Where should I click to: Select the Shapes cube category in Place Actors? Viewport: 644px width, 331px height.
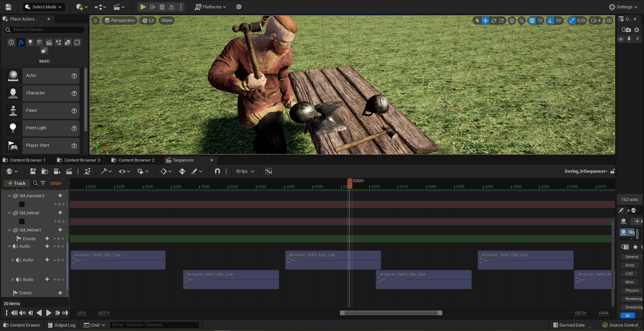(x=40, y=42)
